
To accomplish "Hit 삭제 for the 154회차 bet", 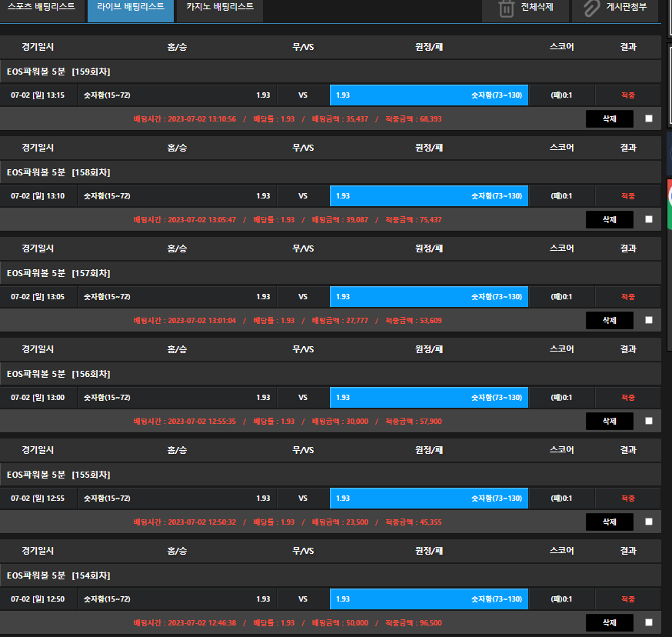I will [609, 622].
